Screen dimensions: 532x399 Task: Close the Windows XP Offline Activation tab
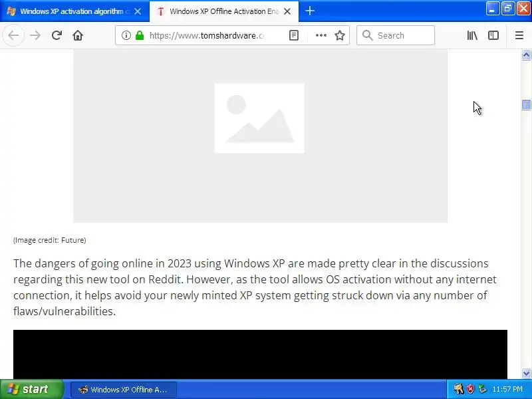pyautogui.click(x=287, y=11)
